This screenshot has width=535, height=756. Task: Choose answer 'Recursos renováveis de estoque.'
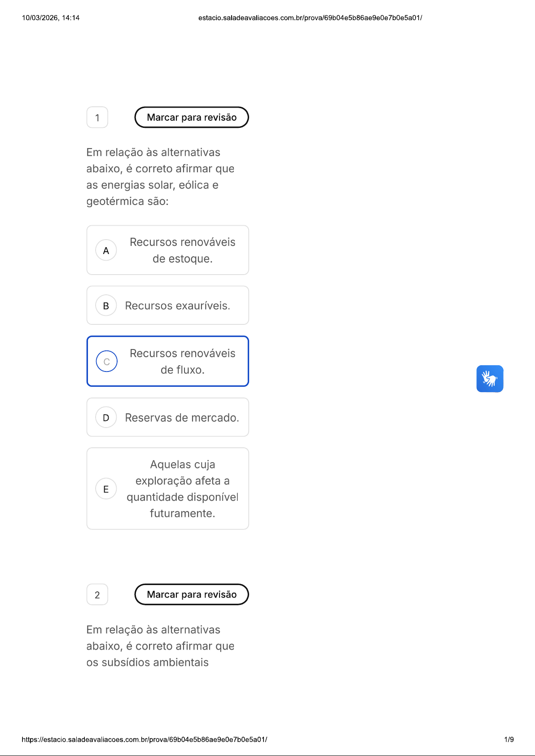click(x=168, y=250)
